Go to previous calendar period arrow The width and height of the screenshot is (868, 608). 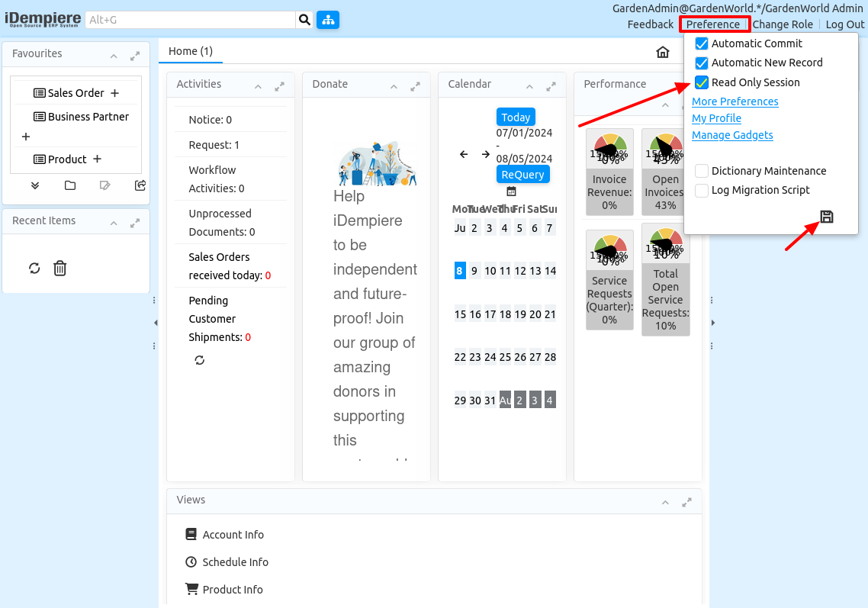pyautogui.click(x=464, y=154)
